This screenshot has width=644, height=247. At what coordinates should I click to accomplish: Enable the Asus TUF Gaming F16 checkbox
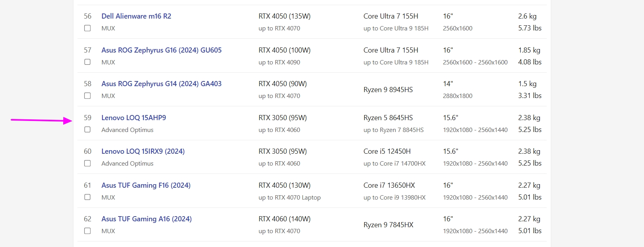pyautogui.click(x=87, y=197)
